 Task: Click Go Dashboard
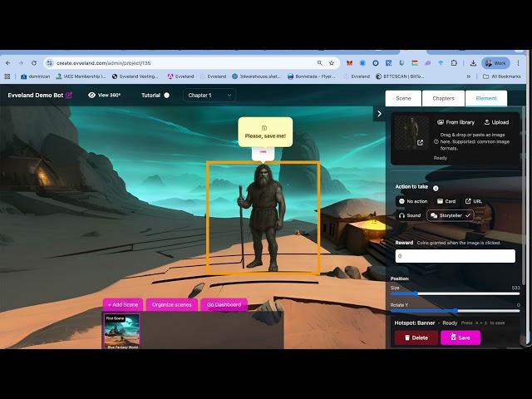224,305
